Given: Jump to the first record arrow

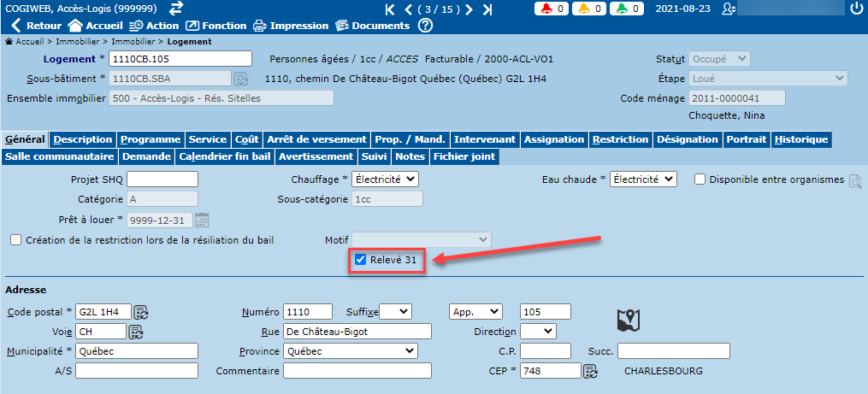Looking at the screenshot, I should (390, 9).
